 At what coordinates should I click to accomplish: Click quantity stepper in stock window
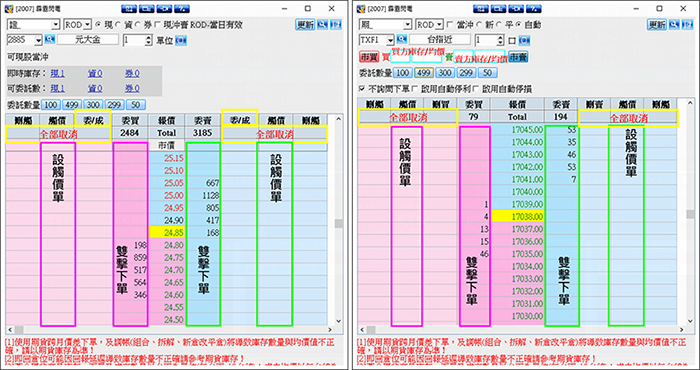[x=148, y=40]
